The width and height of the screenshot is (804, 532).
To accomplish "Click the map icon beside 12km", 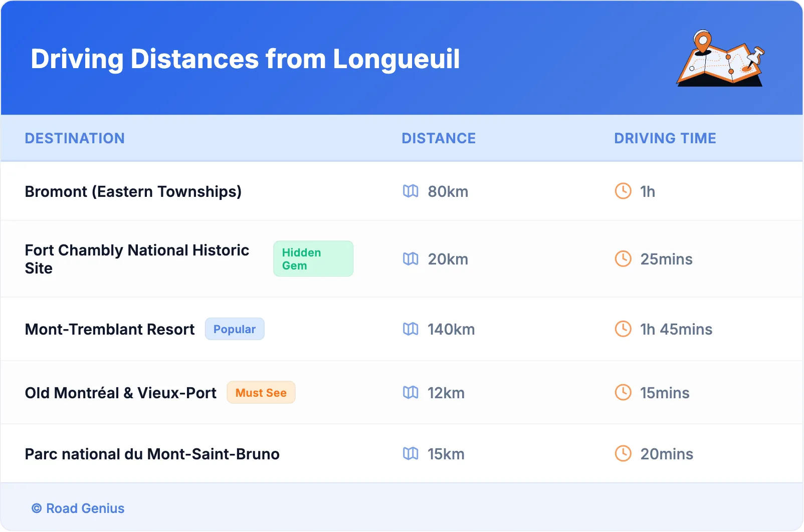I will point(411,392).
